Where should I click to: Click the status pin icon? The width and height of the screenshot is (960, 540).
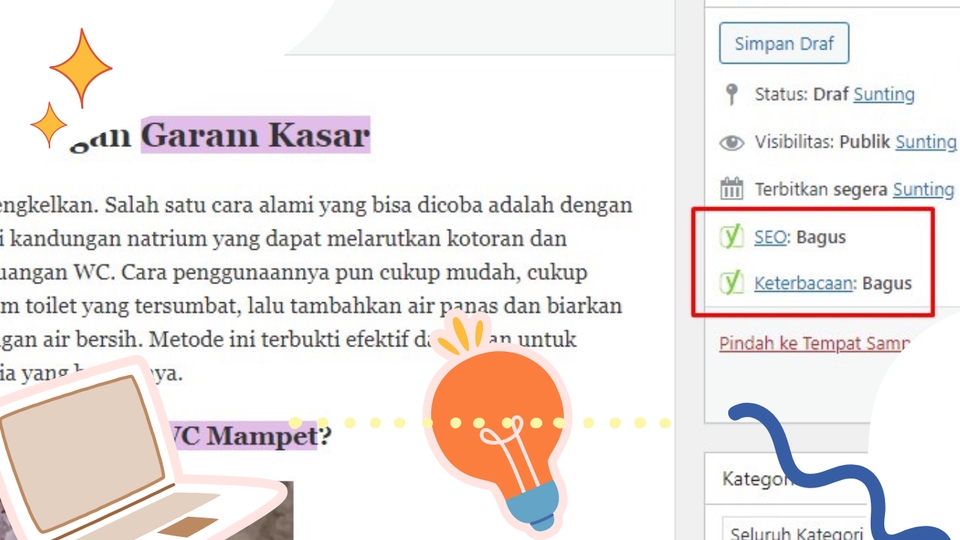coord(731,94)
